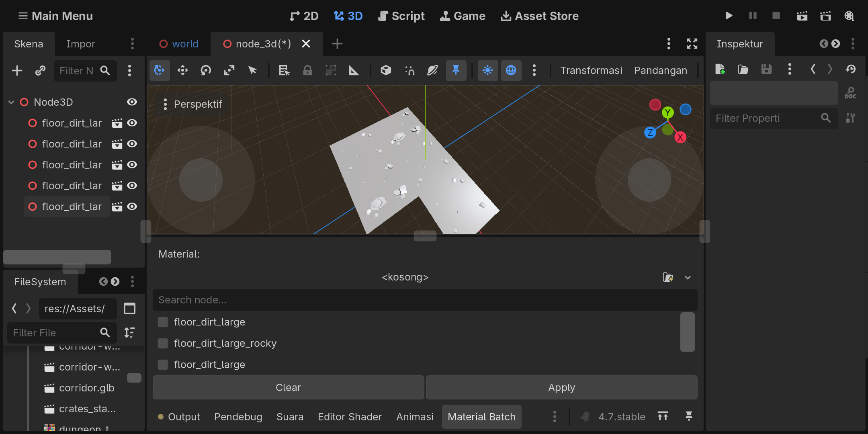Stop the running project

[x=776, y=16]
